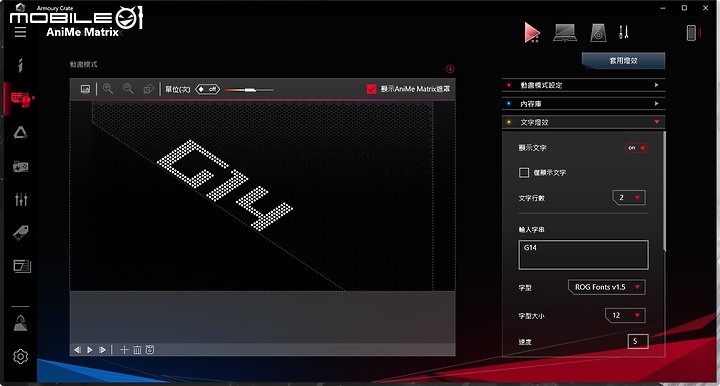Open the hamburger menu at top left
The image size is (720, 386).
click(x=20, y=32)
